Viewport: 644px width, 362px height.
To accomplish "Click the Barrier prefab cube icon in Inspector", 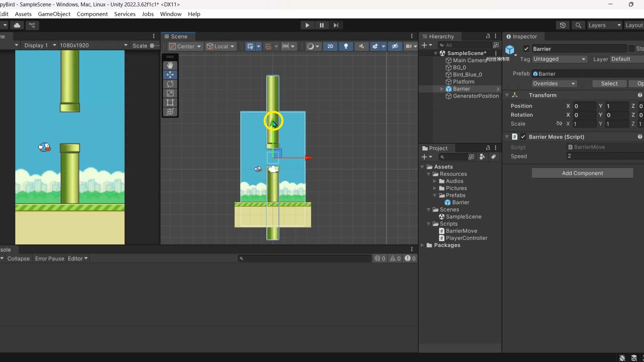I will pyautogui.click(x=510, y=49).
